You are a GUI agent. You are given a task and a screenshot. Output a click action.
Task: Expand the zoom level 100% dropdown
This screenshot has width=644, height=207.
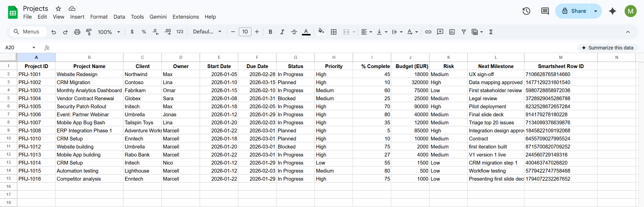coord(109,32)
